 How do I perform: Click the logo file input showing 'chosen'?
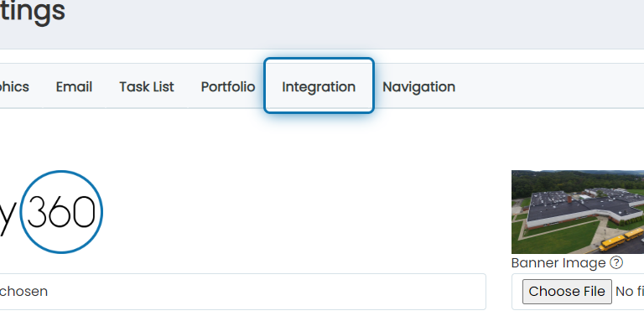tap(242, 292)
